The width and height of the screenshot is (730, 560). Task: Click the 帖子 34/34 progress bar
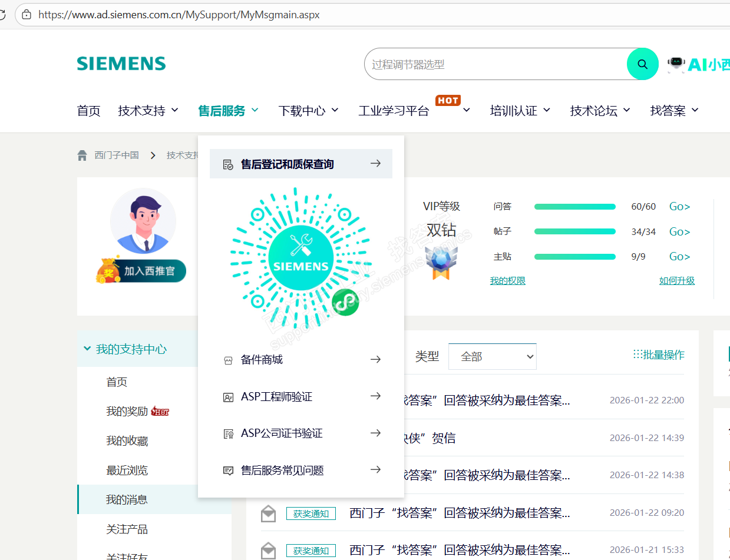(x=575, y=231)
